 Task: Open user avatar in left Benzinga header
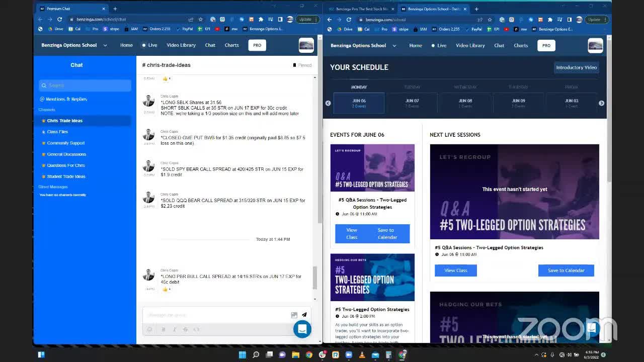point(306,45)
